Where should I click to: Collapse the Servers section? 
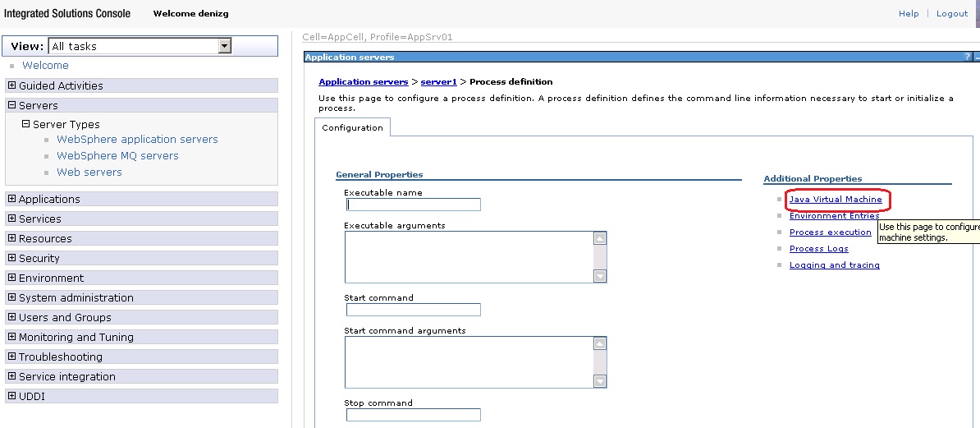click(11, 105)
